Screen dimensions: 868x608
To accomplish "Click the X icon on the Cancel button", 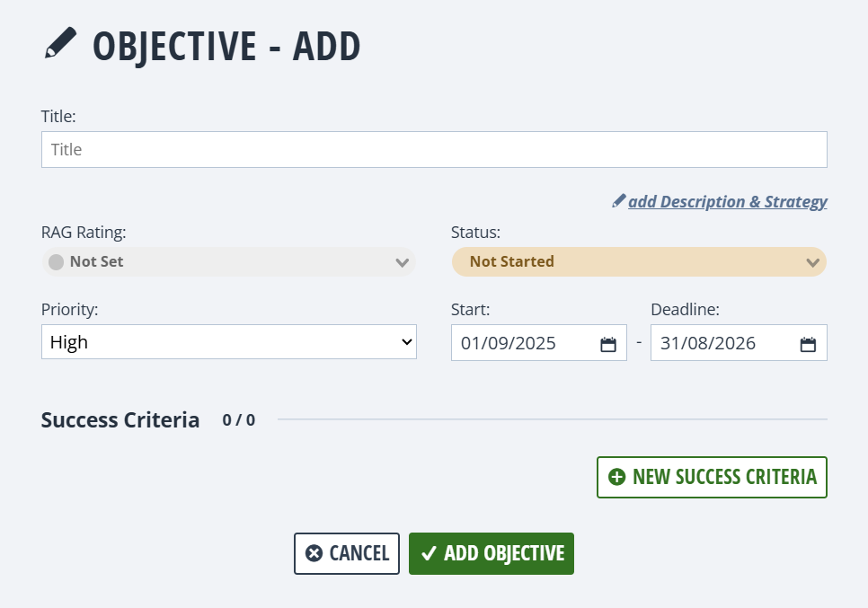I will [x=314, y=553].
